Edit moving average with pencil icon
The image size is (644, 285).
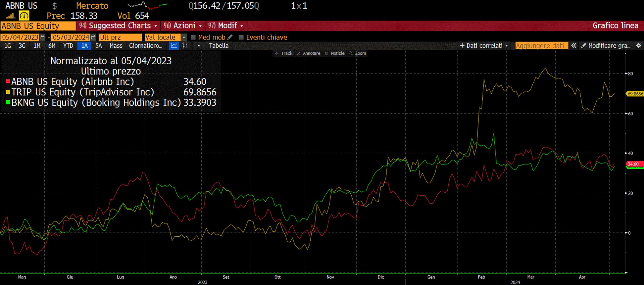[x=230, y=37]
